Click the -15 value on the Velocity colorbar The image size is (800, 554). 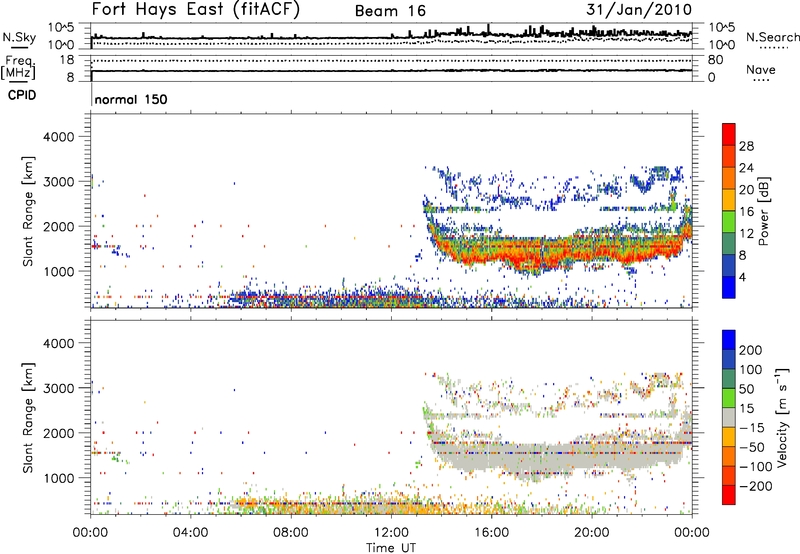[x=752, y=428]
